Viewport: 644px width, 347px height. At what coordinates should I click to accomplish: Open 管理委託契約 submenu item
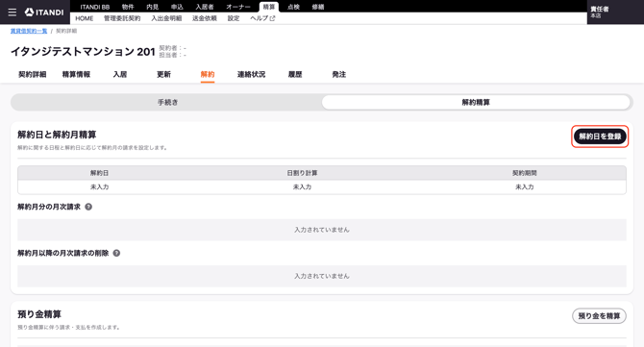pos(122,18)
